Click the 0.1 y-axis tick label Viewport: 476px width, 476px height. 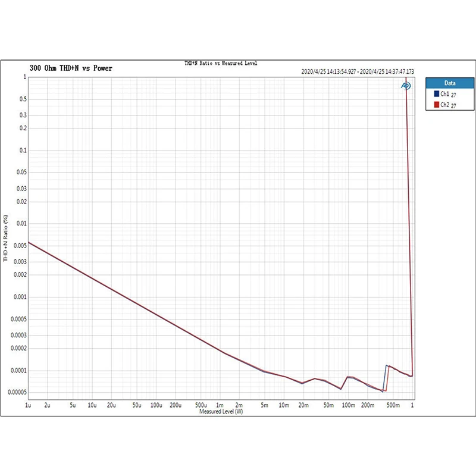(x=23, y=151)
